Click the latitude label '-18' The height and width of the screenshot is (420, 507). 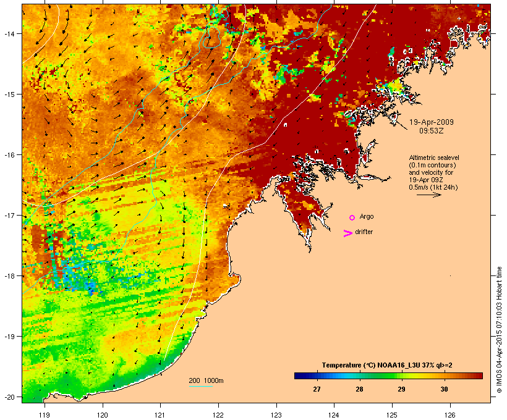(9, 276)
